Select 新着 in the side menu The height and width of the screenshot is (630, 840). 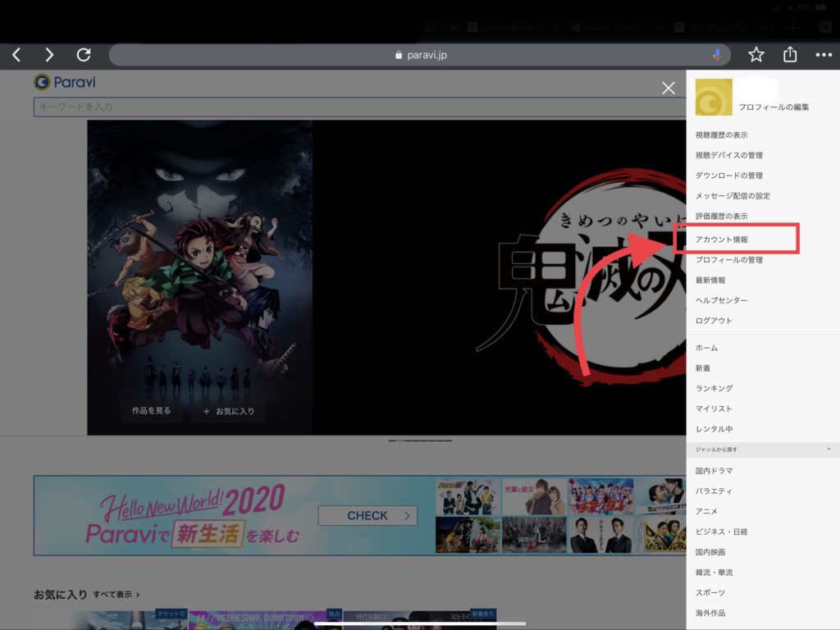pos(702,368)
